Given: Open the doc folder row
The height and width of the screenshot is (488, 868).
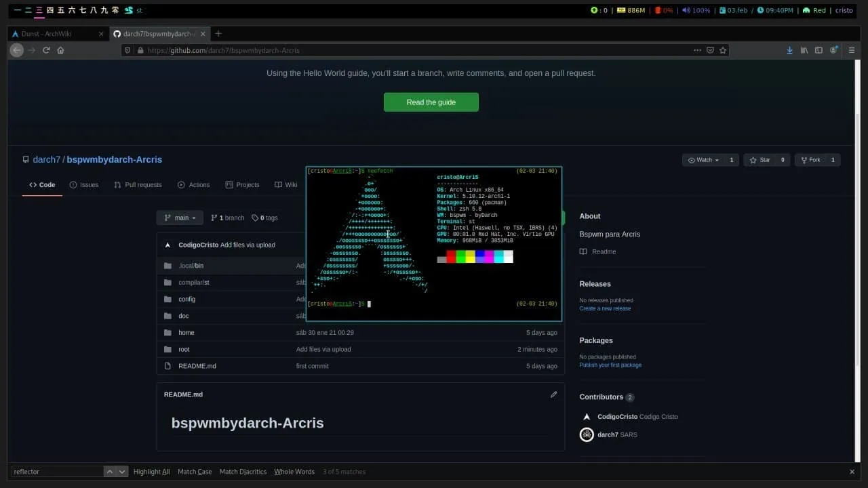Looking at the screenshot, I should (361, 316).
